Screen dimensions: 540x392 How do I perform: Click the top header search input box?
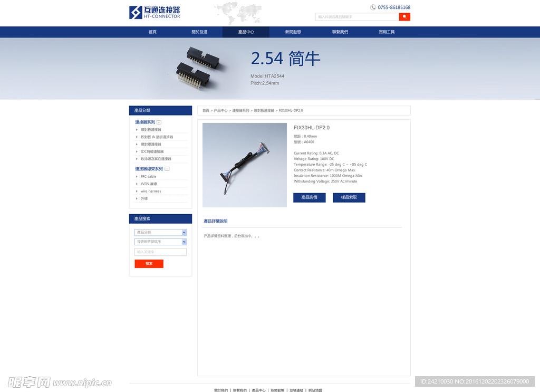[x=357, y=17]
